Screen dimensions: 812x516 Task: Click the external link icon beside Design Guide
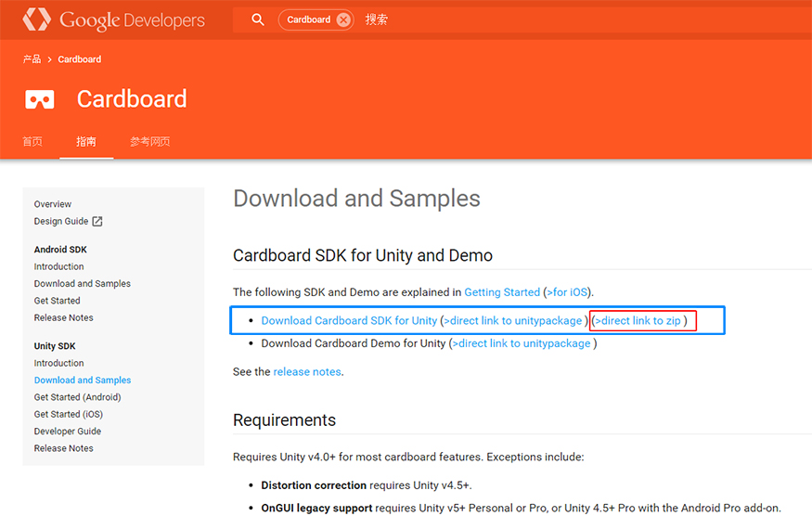97,221
